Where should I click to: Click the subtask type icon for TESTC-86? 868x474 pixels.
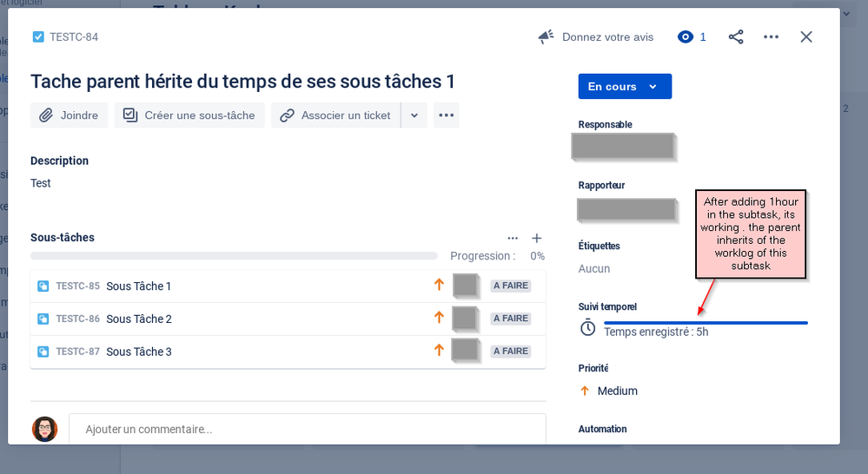[43, 319]
